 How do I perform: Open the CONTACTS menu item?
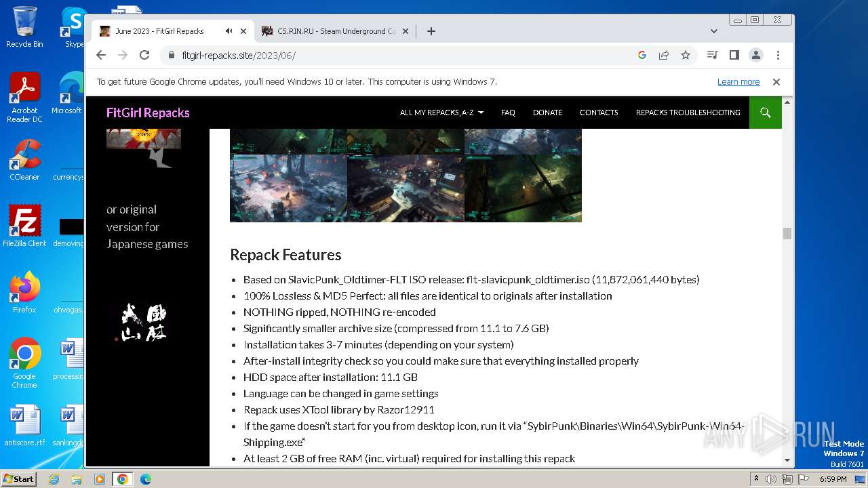point(599,113)
